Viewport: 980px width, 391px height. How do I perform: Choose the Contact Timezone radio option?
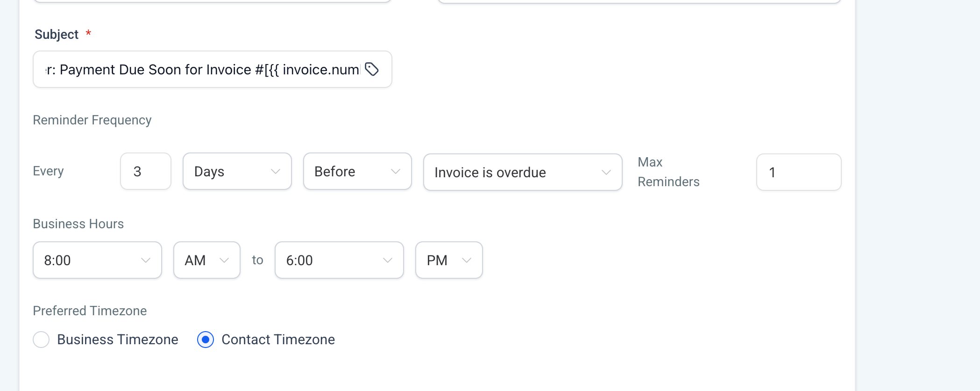tap(206, 340)
